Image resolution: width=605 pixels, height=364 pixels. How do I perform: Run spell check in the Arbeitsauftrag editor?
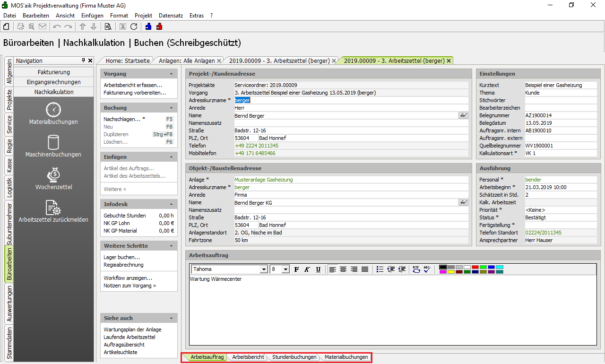(x=426, y=269)
